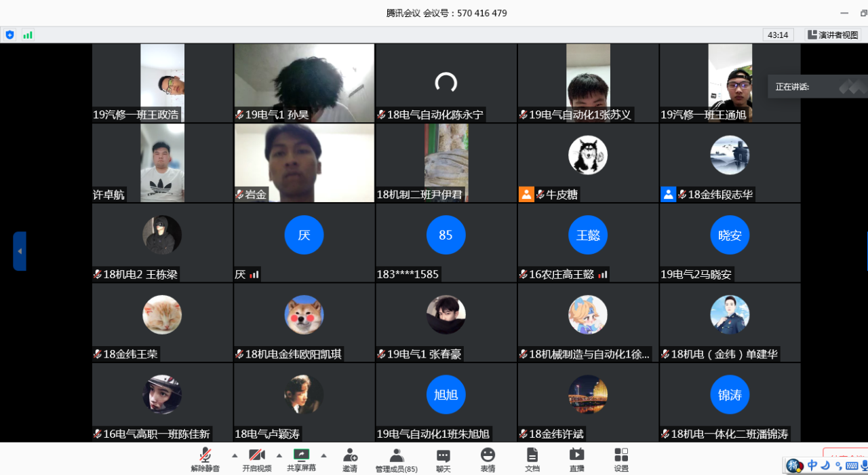This screenshot has height=475, width=868.
Task: Unmute microphone with 解除静音 button
Action: pyautogui.click(x=205, y=459)
